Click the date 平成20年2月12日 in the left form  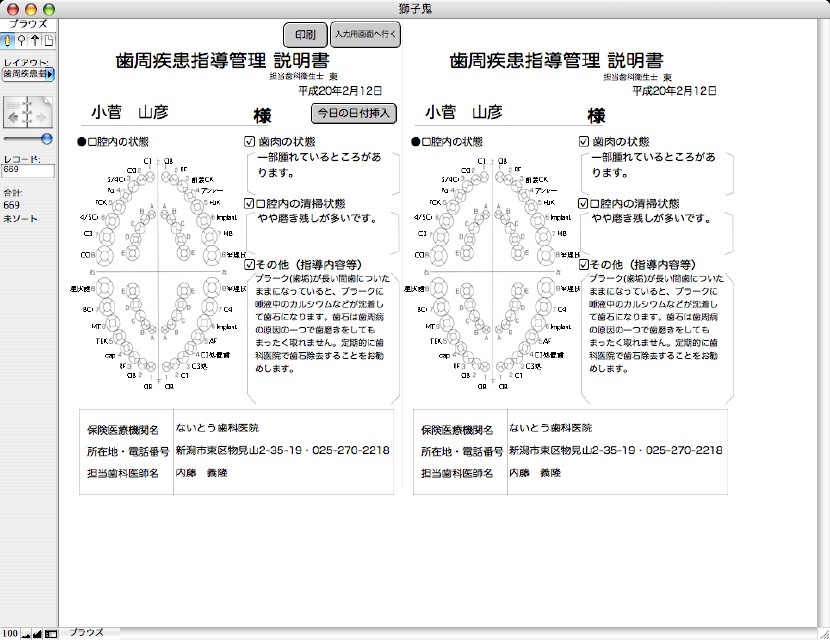(340, 91)
